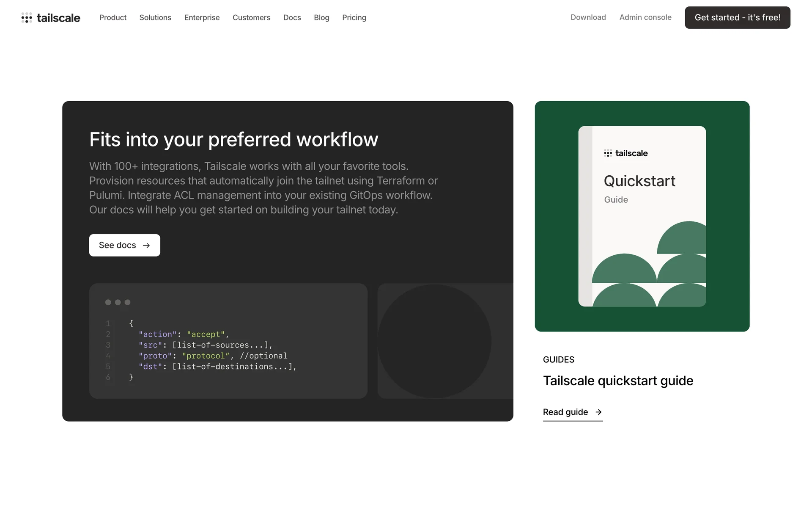Open the Customers navigation menu
This screenshot has height=508, width=812.
(x=251, y=18)
